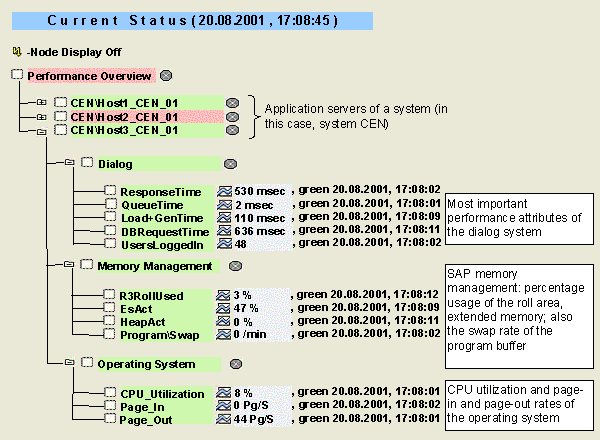Click the graph icon next to CPU_Utilization value
This screenshot has width=600, height=440.
[x=224, y=394]
